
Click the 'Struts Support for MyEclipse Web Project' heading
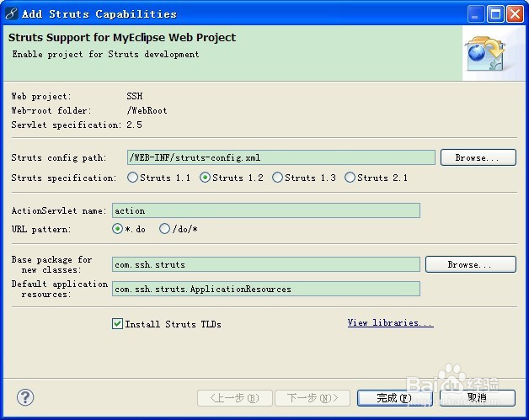click(122, 37)
